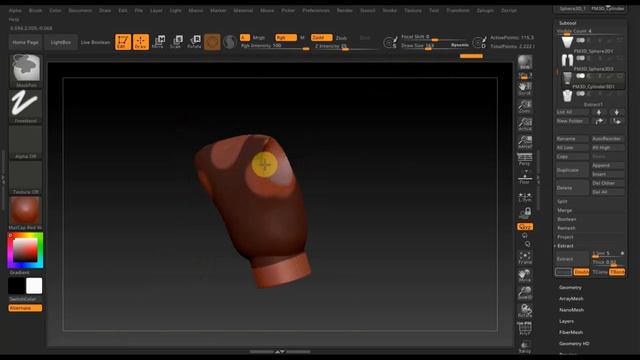Select the white main color swatch
This screenshot has height=360, width=640.
(x=34, y=286)
